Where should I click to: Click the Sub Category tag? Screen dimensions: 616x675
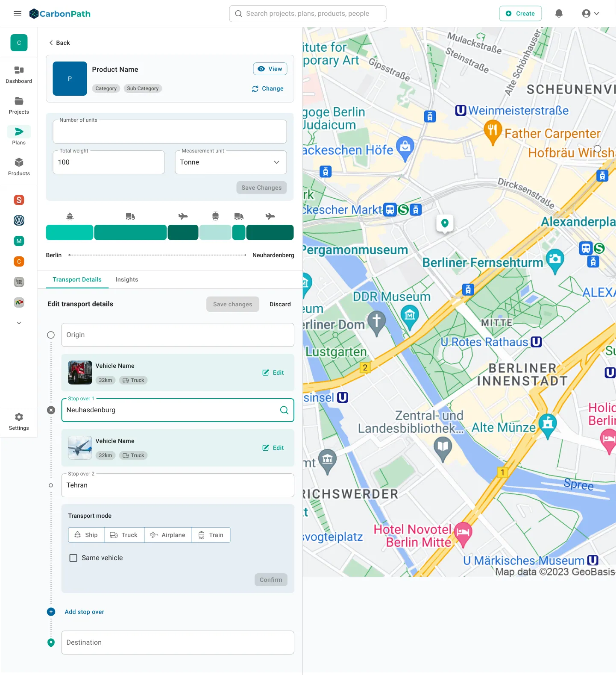[143, 88]
